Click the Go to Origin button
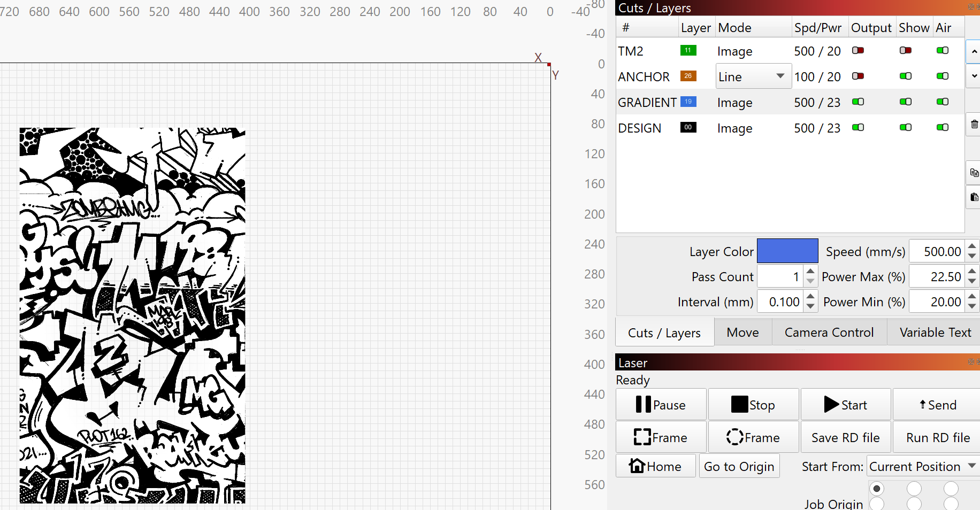 [x=739, y=466]
